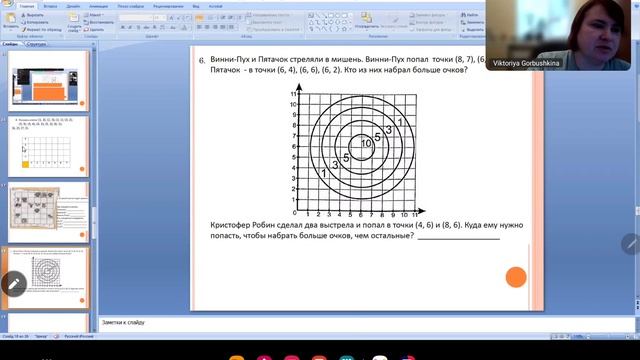Open the Выровнять текст align text dropdown
The width and height of the screenshot is (640, 360).
pos(264,22)
